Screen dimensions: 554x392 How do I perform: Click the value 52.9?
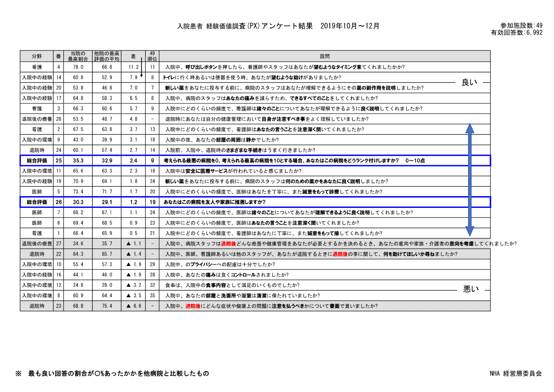tap(107, 77)
